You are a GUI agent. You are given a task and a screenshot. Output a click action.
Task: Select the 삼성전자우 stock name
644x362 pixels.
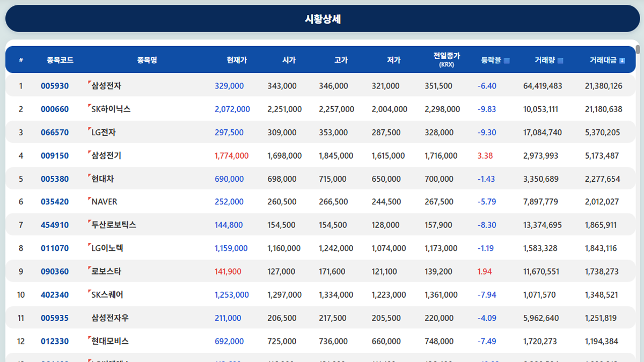(x=110, y=318)
